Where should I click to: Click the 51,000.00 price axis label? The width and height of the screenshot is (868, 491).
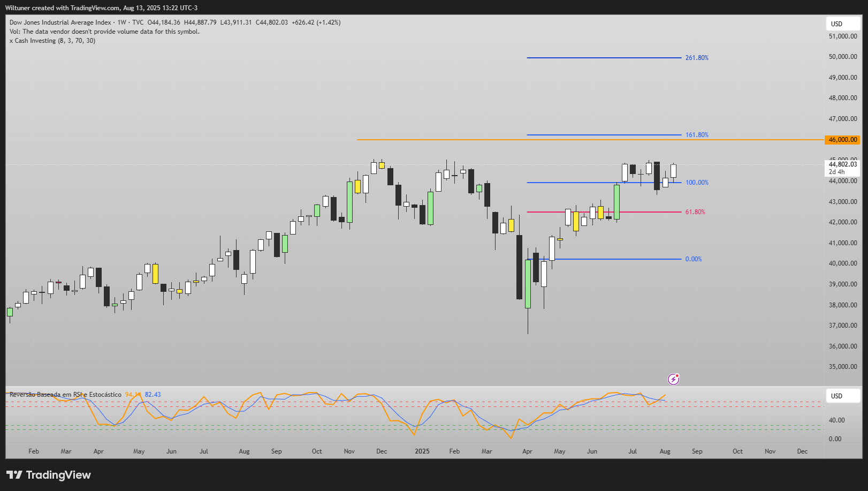(x=843, y=36)
